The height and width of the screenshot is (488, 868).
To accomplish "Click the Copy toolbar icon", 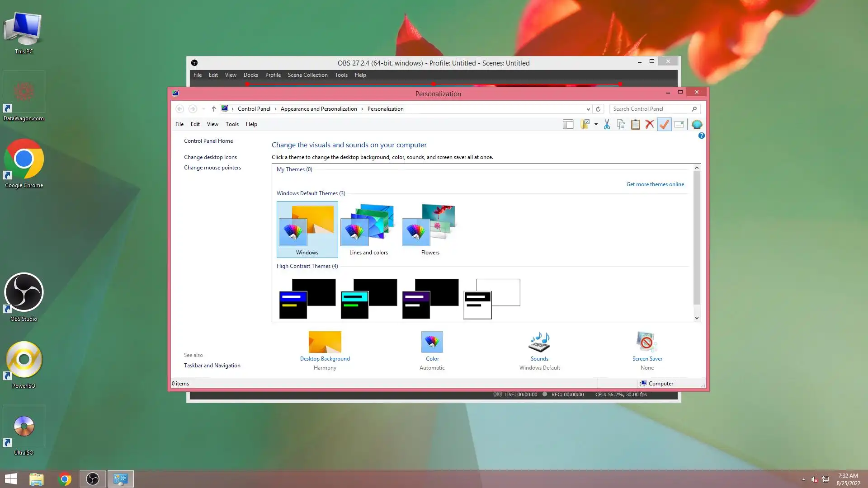I will (621, 124).
